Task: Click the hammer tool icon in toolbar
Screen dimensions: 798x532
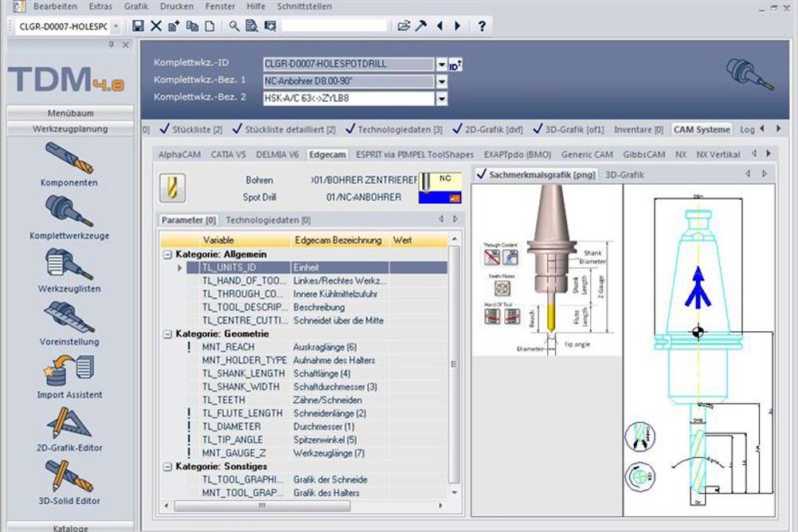Action: click(x=421, y=26)
